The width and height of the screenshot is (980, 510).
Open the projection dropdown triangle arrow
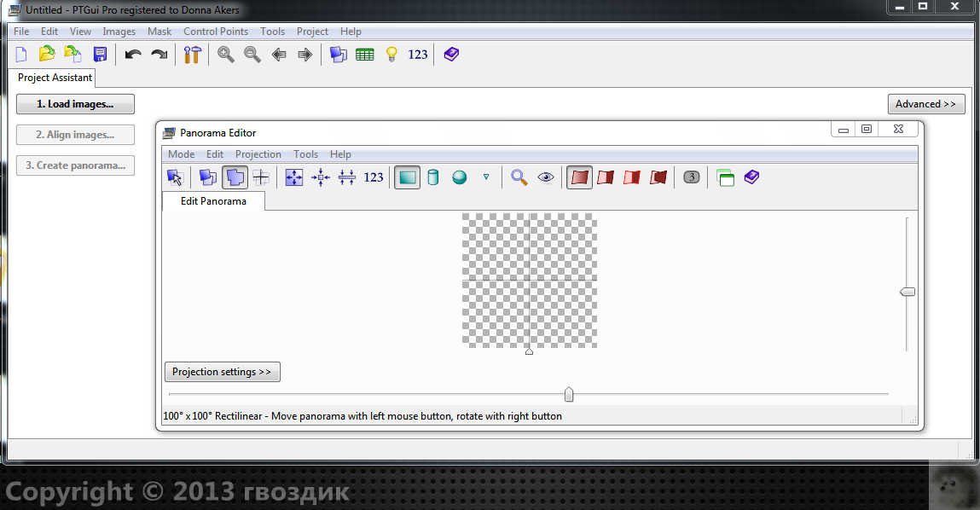486,177
